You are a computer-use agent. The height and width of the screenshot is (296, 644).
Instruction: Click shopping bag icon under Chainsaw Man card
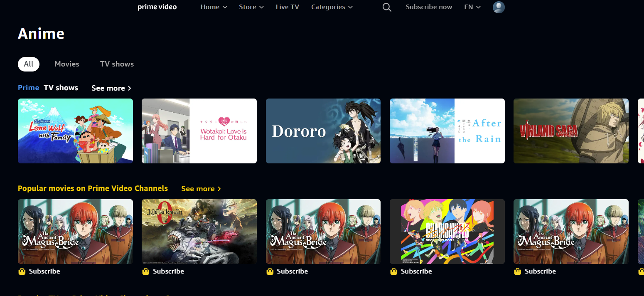tap(394, 271)
